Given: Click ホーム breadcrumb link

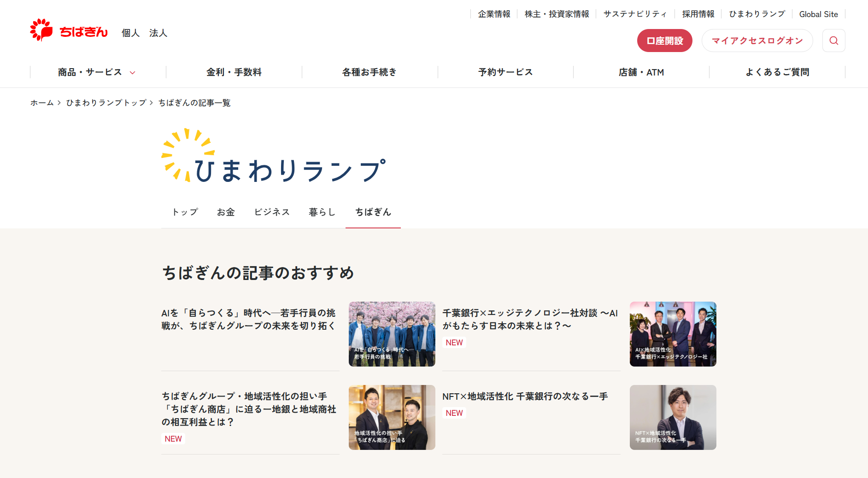Looking at the screenshot, I should coord(42,103).
